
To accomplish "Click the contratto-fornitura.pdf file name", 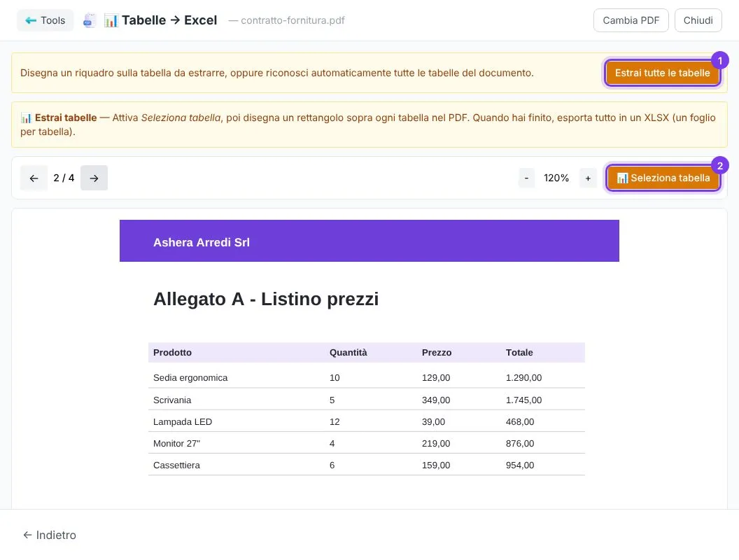I will click(x=293, y=20).
